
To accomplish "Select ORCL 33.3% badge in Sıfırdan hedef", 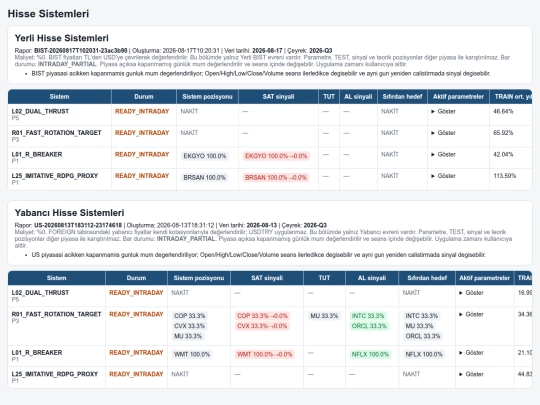I will (423, 336).
